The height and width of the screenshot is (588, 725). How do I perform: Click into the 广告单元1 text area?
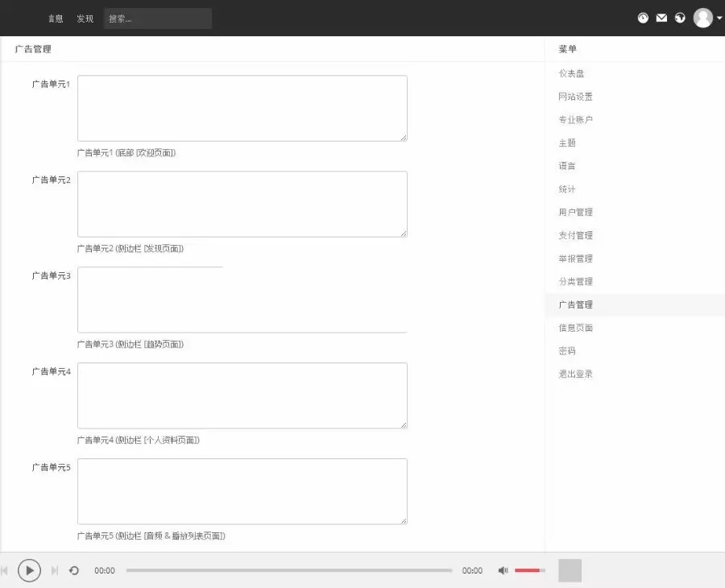(242, 108)
